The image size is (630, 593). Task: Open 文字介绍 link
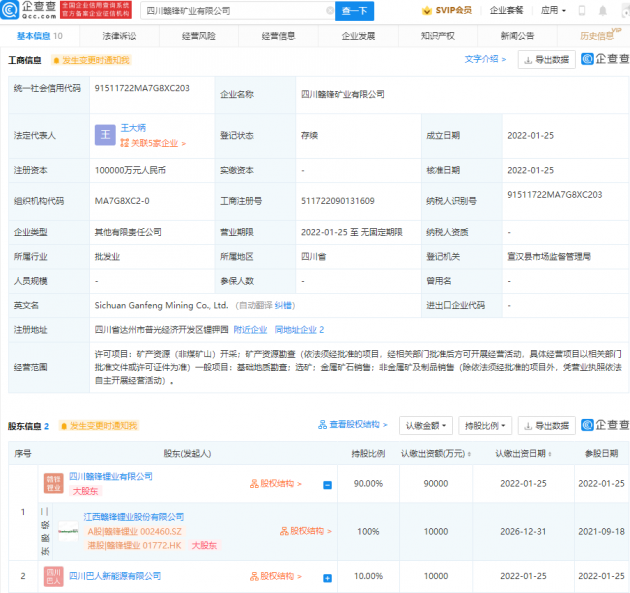point(485,59)
